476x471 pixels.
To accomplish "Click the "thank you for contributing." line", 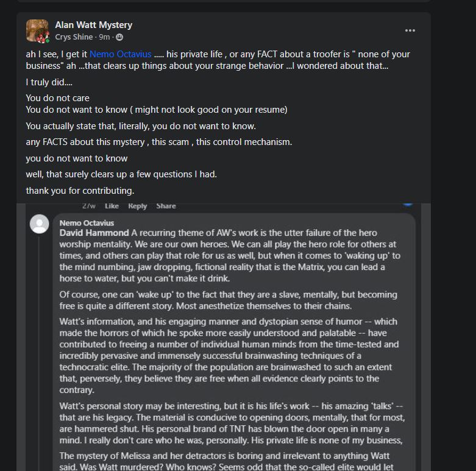I will point(80,191).
